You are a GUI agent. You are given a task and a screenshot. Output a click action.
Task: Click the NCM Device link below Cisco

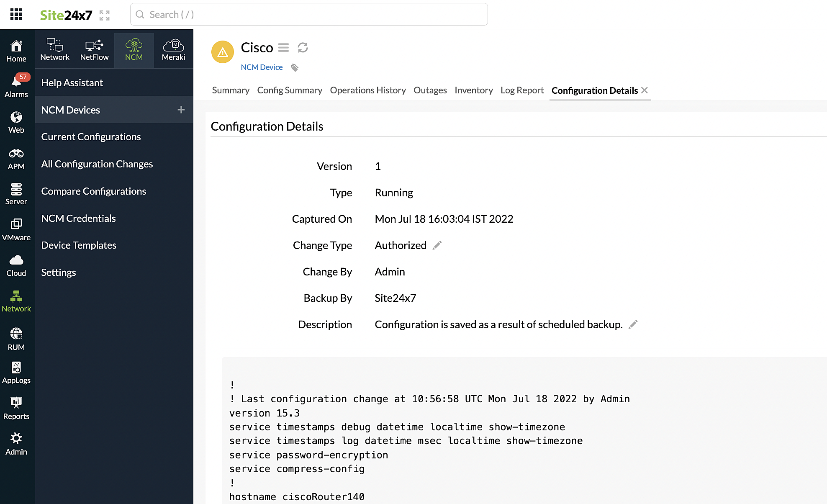pyautogui.click(x=261, y=67)
